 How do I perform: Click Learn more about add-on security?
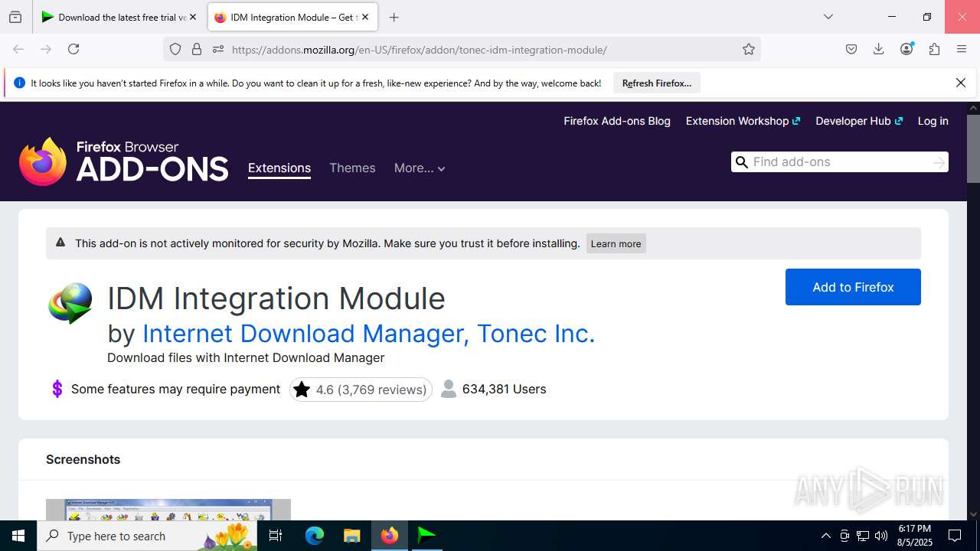click(616, 243)
